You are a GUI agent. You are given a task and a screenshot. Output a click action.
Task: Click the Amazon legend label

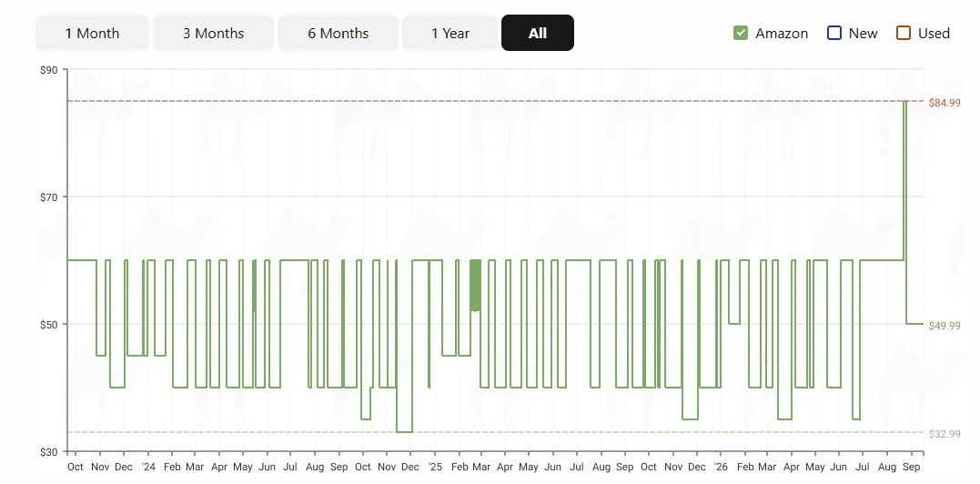pyautogui.click(x=782, y=33)
